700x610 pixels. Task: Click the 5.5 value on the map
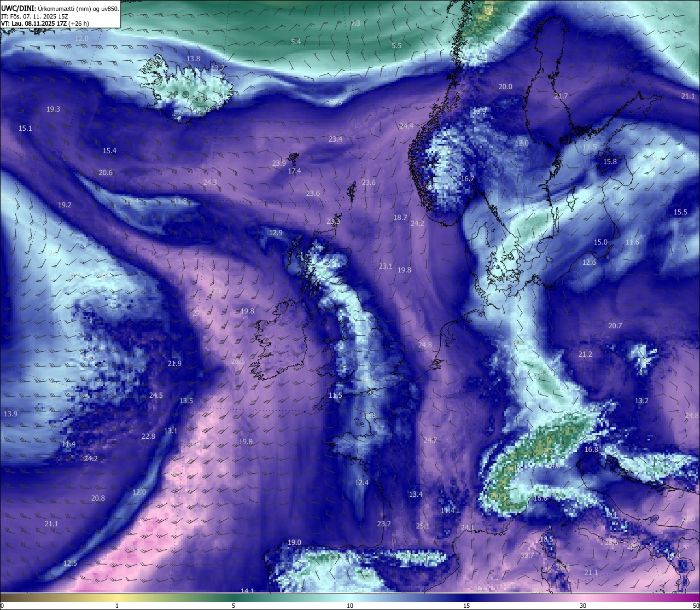[x=396, y=46]
